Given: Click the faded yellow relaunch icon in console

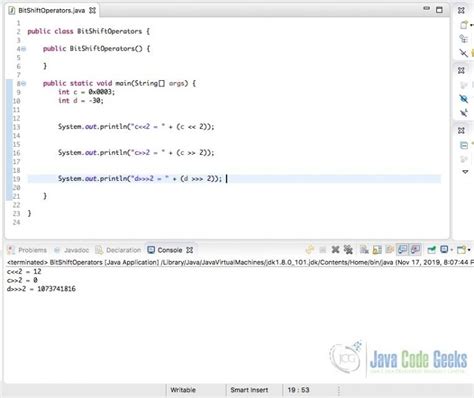Looking at the screenshot, I should 310,249.
